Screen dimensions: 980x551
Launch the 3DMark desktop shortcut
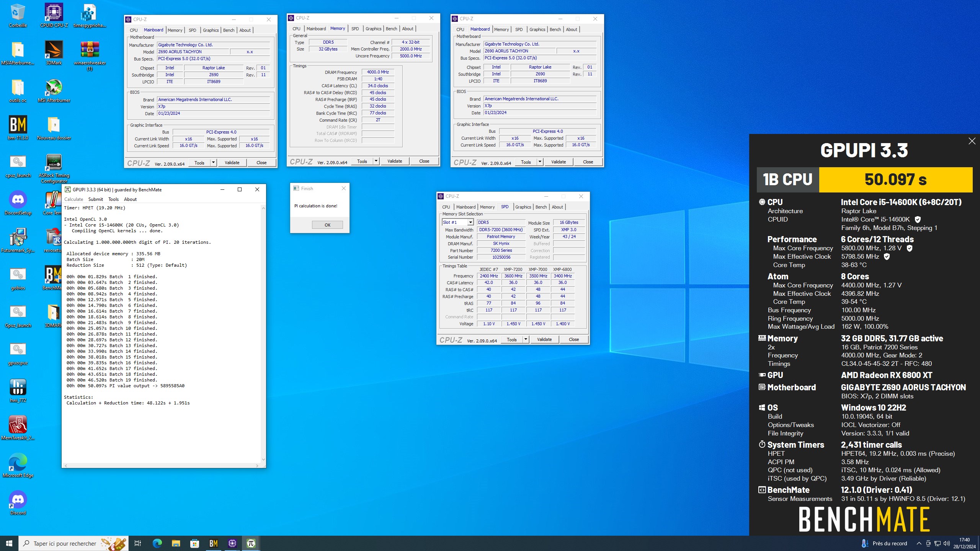coord(54,53)
